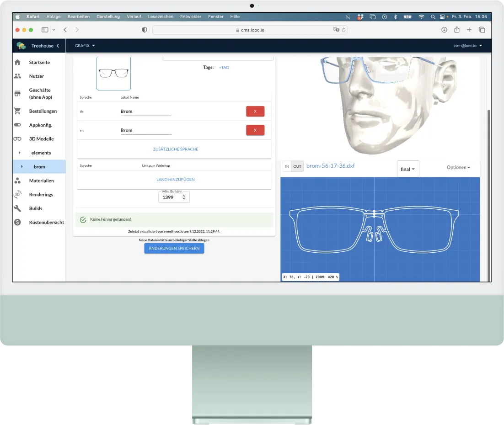This screenshot has height=425, width=504.
Task: Expand the elements tree item
Action: [19, 153]
